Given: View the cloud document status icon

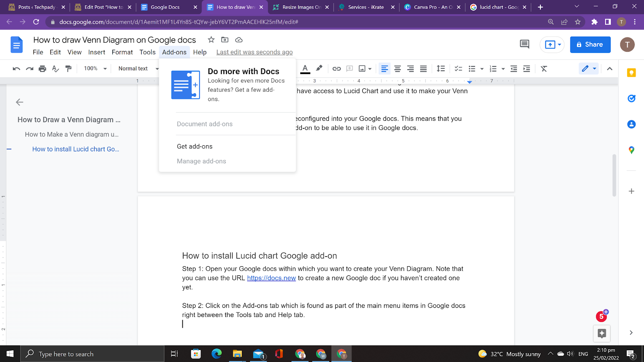Looking at the screenshot, I should point(239,40).
